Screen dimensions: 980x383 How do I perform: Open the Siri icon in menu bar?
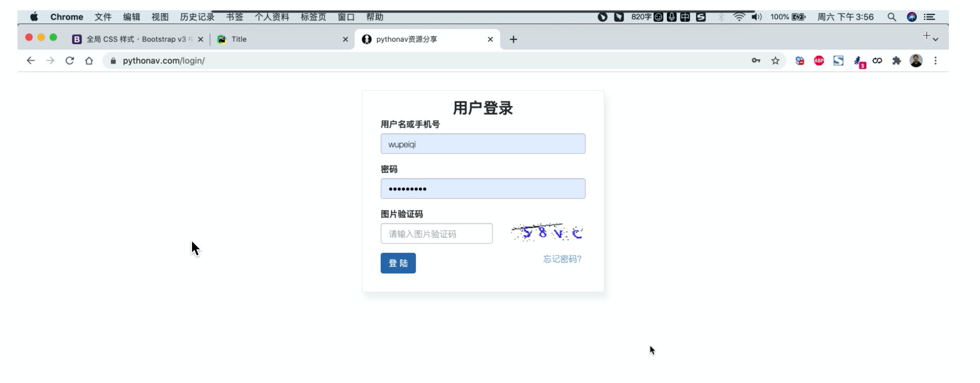912,17
